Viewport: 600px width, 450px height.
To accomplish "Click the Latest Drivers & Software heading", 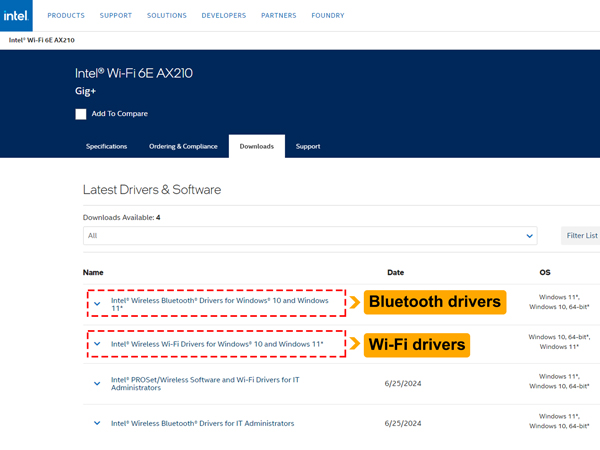I will point(152,190).
